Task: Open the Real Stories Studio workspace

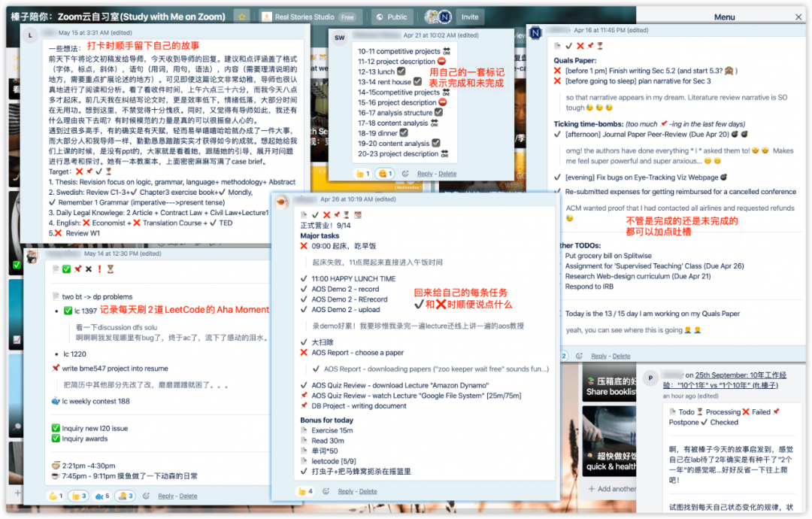Action: pyautogui.click(x=308, y=17)
